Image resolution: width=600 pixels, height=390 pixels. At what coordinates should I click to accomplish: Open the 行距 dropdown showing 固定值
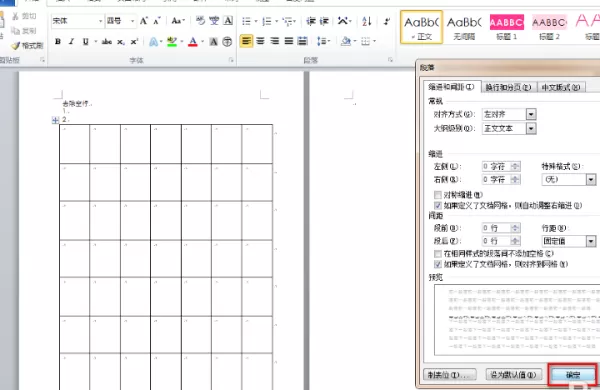click(x=591, y=241)
